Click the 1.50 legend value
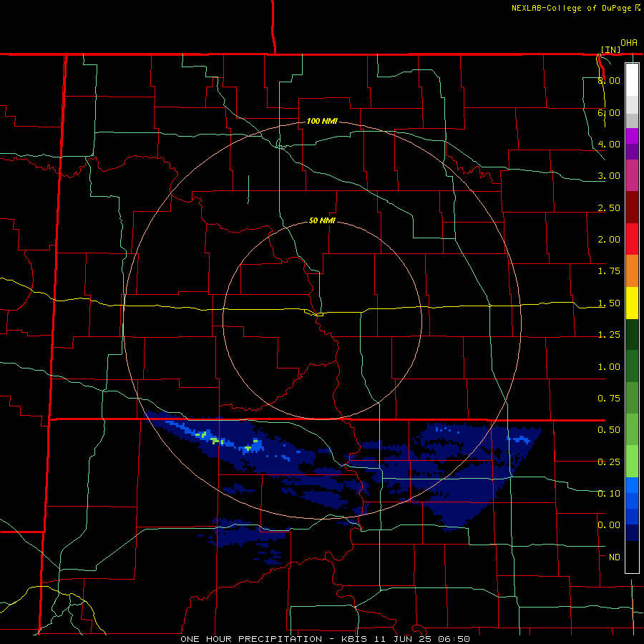This screenshot has height=644, width=644. [609, 303]
